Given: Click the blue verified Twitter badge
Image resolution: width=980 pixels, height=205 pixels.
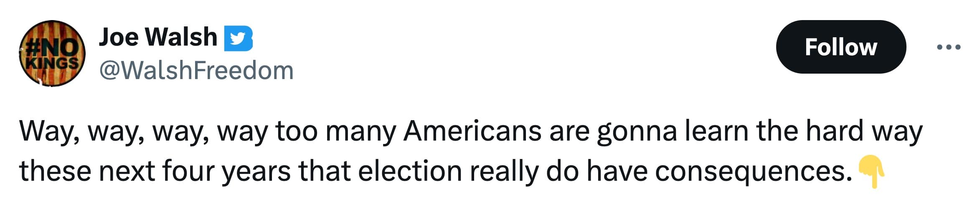Looking at the screenshot, I should click(239, 38).
